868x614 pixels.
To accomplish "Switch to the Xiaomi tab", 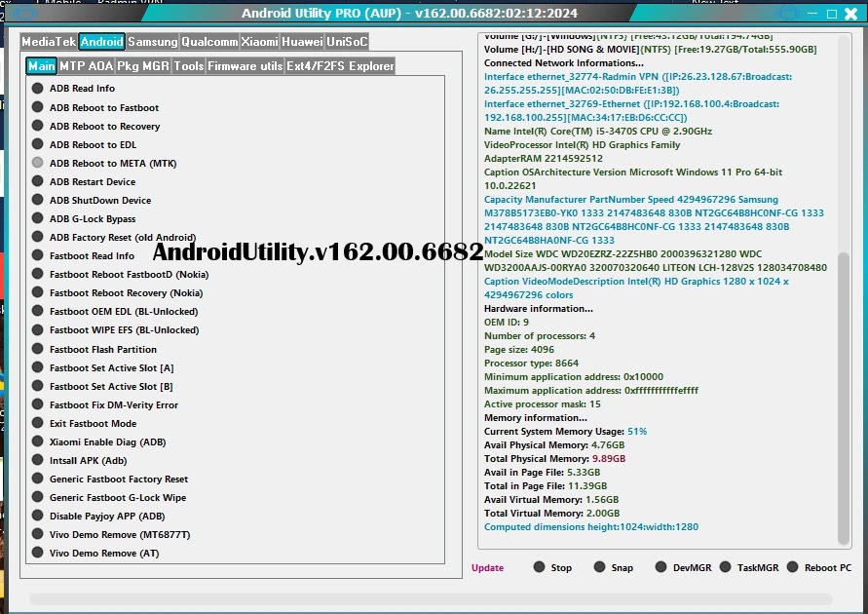I will [260, 42].
